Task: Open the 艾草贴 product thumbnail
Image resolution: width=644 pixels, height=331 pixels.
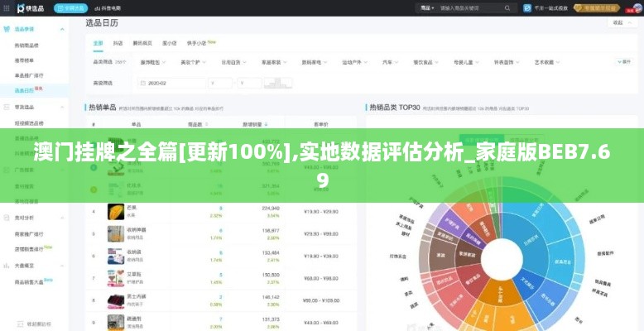Action: tap(116, 278)
